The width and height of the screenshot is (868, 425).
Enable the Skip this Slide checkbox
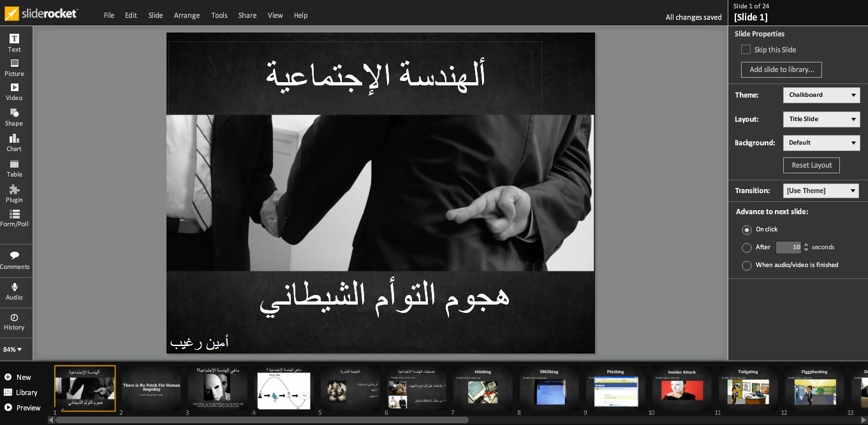[x=746, y=50]
